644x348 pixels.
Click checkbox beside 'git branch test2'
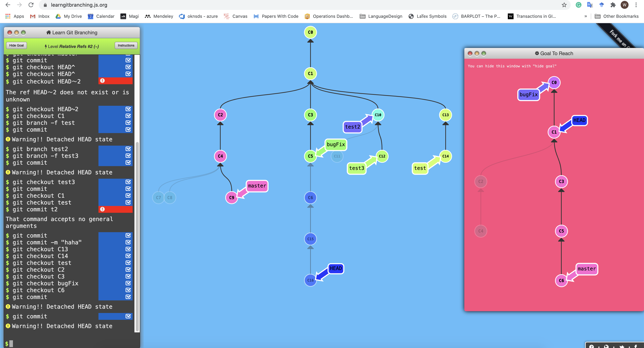128,149
